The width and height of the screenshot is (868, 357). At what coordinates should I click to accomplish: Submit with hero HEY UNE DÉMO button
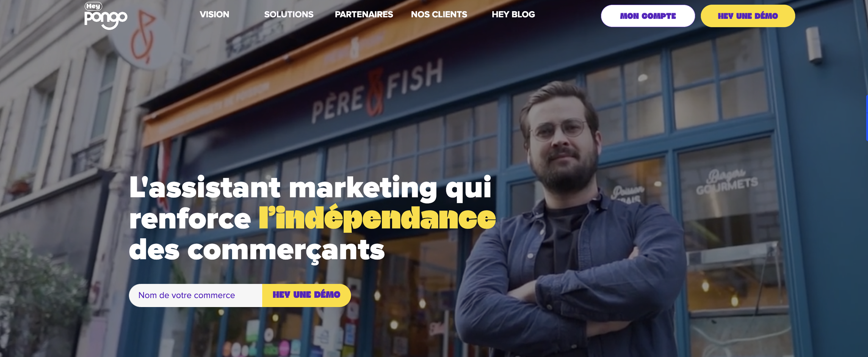point(306,295)
